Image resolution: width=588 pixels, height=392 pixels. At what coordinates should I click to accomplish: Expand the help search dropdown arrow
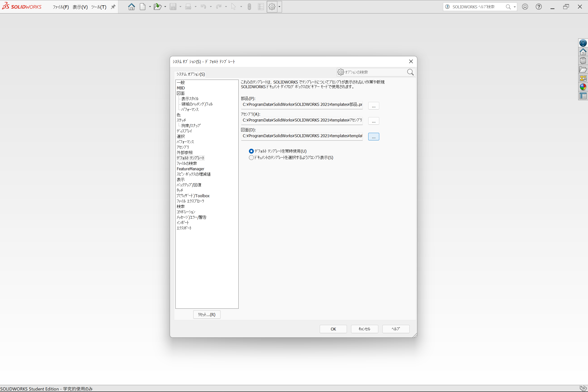515,7
